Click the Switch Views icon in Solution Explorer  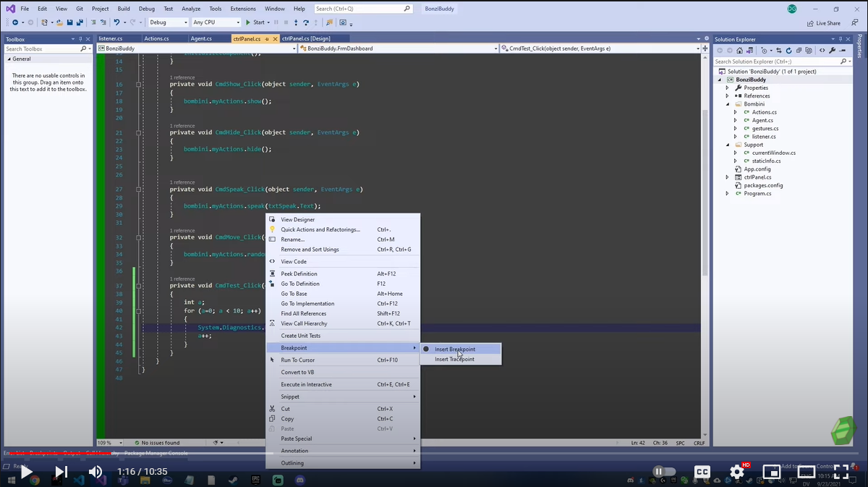pos(749,51)
